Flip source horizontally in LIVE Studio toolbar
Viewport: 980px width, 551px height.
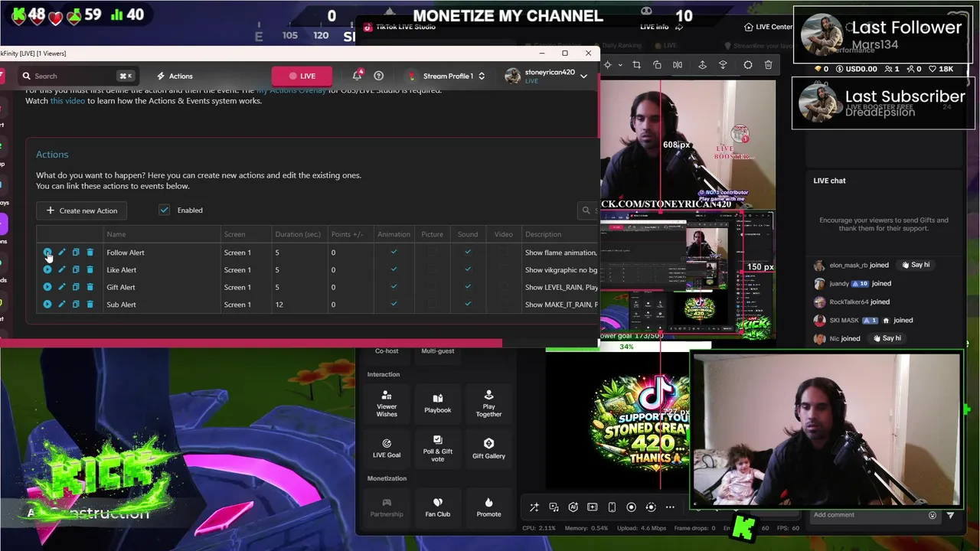678,65
